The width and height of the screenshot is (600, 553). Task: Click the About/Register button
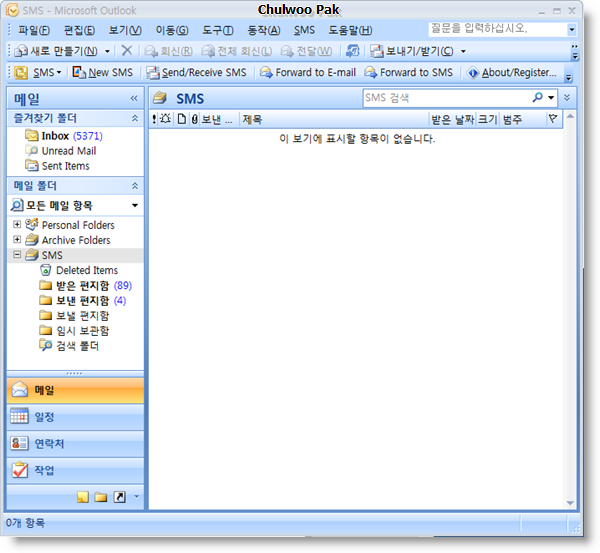point(512,72)
